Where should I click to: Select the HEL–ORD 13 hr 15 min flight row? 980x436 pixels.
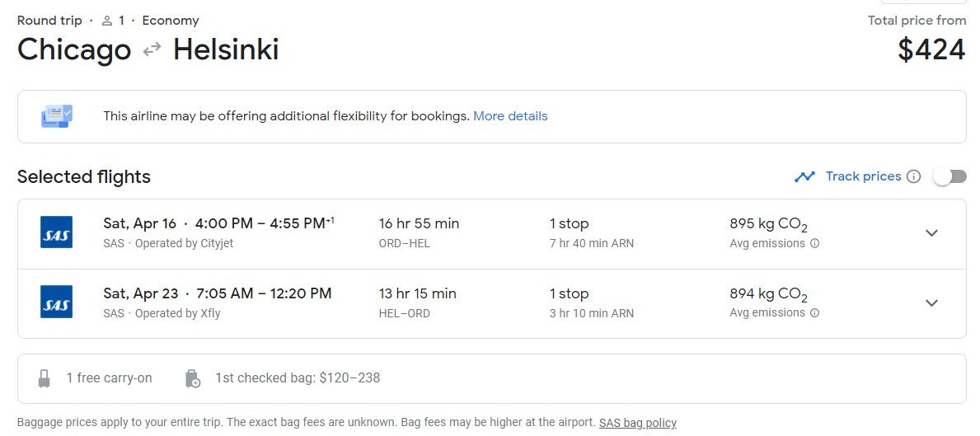pos(491,304)
